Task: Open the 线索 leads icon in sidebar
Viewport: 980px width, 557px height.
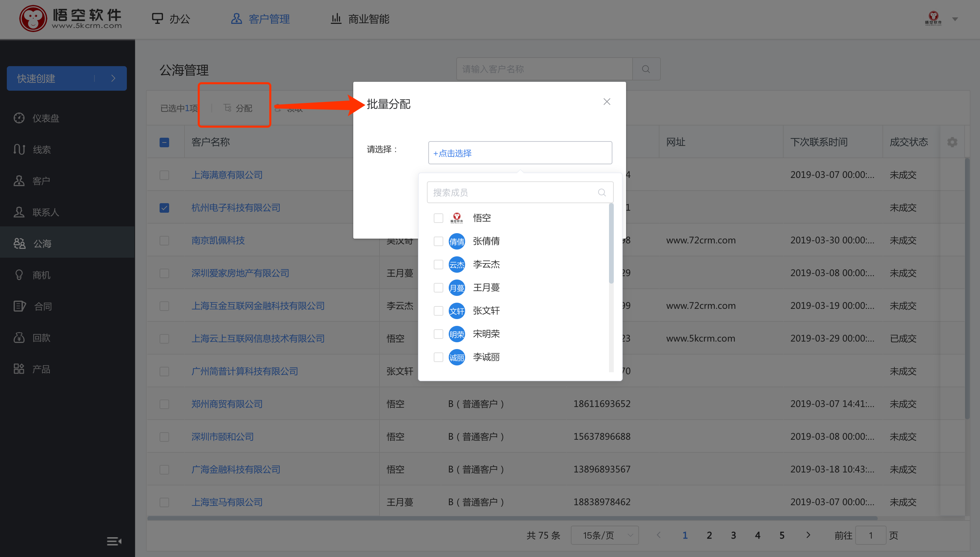Action: 19,150
